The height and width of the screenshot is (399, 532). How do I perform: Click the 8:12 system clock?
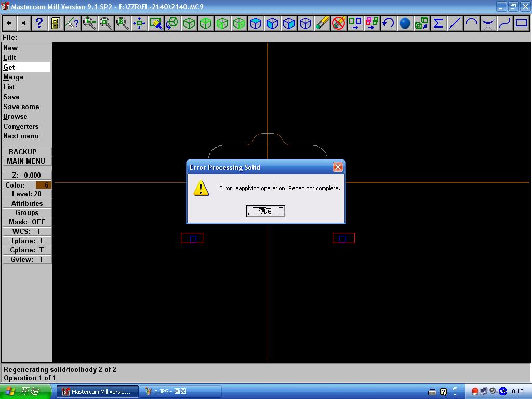pyautogui.click(x=517, y=392)
